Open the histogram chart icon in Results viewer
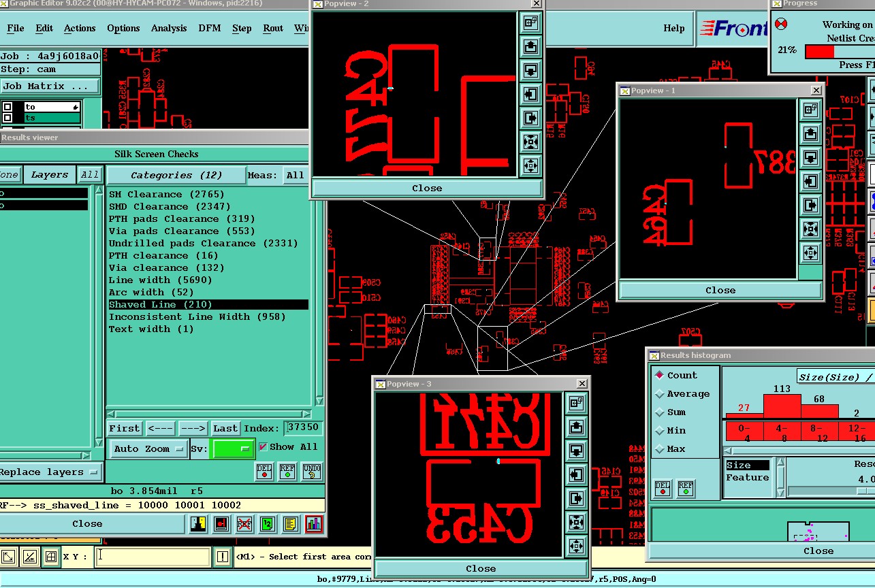This screenshot has width=875, height=588. pos(314,524)
